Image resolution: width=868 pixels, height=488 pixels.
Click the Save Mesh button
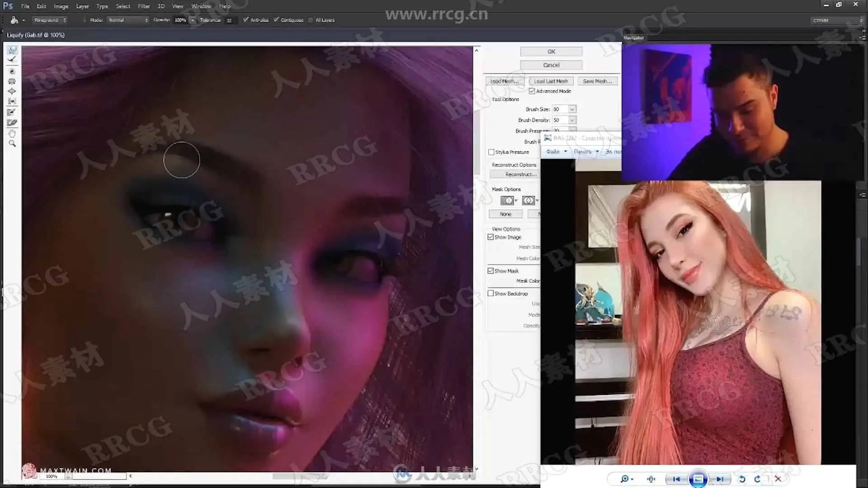[x=597, y=81]
